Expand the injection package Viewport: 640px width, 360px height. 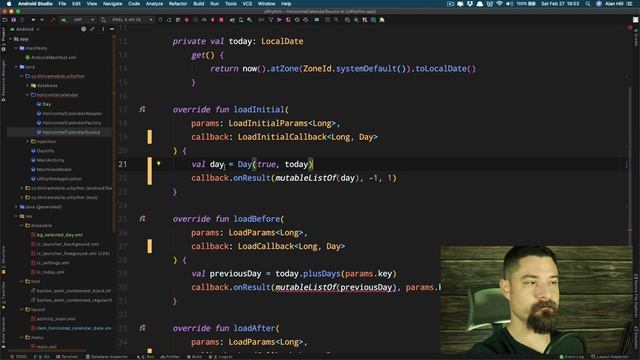tap(27, 142)
